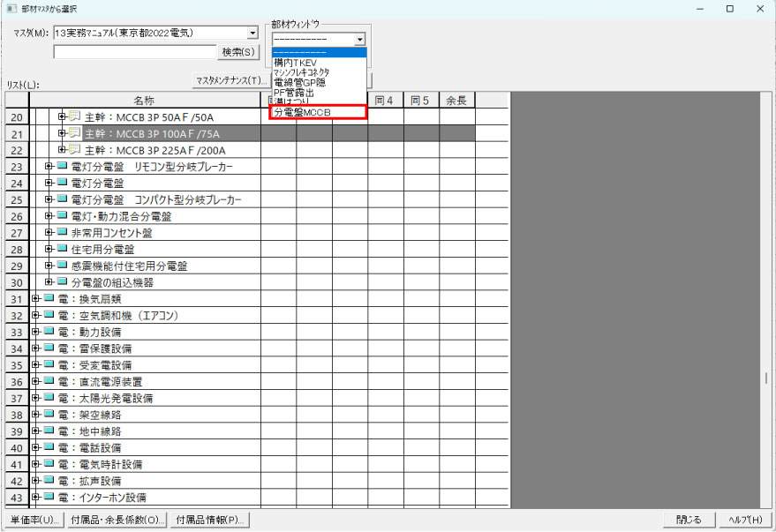The width and height of the screenshot is (776, 532).
Task: Select the 非常用コンセント盤 row text
Action: coord(112,233)
